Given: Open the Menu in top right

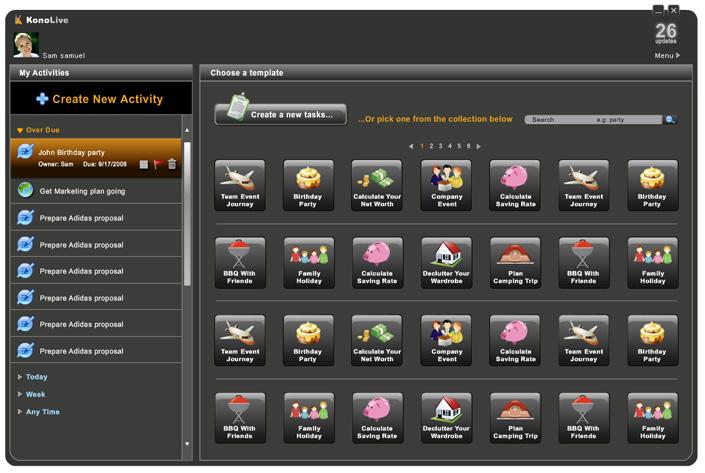Looking at the screenshot, I should [667, 56].
